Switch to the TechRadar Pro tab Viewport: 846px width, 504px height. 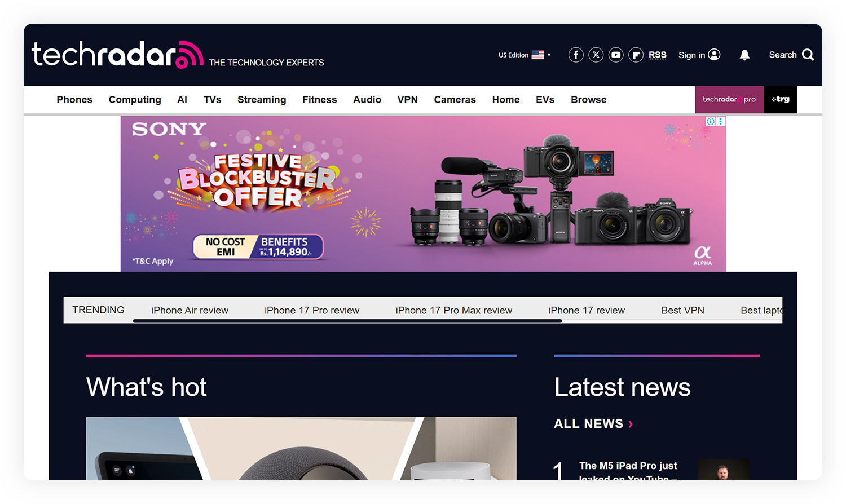coord(729,100)
